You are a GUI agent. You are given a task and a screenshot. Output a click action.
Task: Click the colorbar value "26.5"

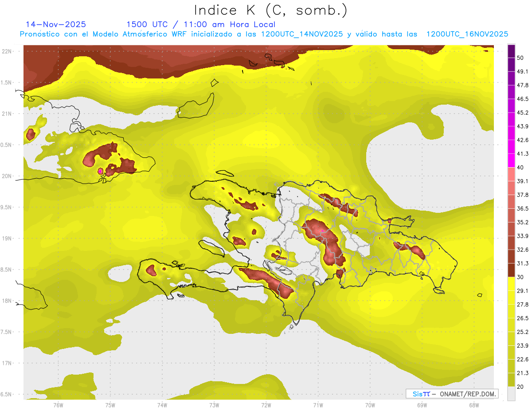coord(523,318)
